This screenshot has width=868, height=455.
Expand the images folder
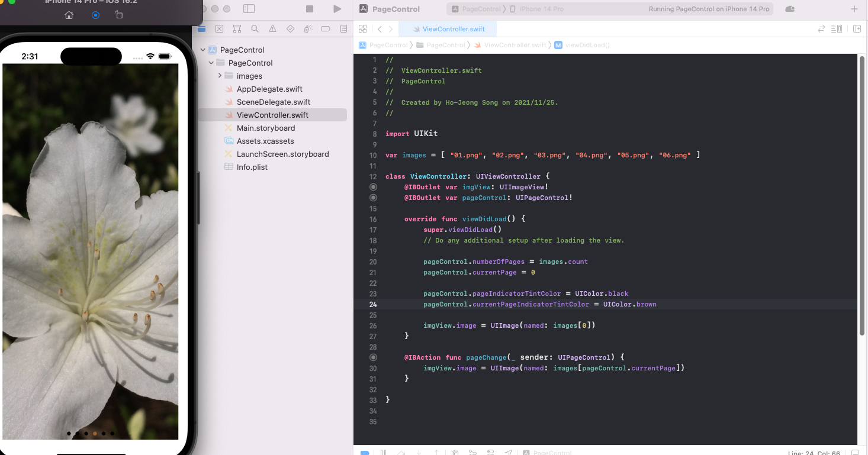220,76
